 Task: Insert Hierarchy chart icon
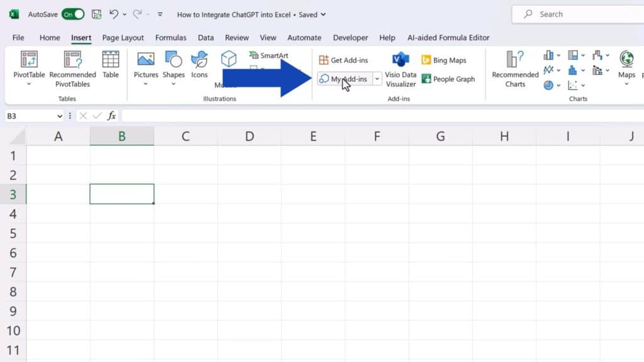click(x=573, y=55)
